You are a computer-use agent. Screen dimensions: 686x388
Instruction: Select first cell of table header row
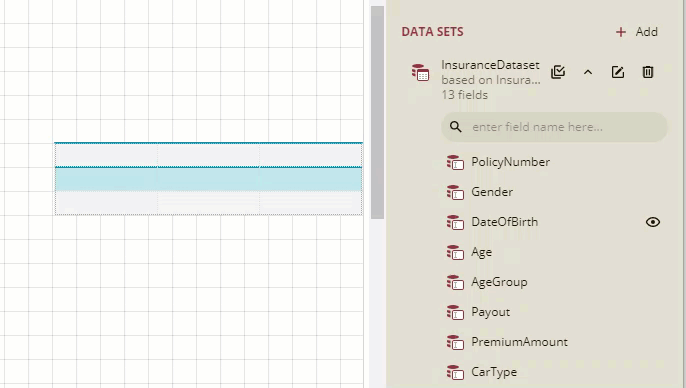click(x=106, y=155)
